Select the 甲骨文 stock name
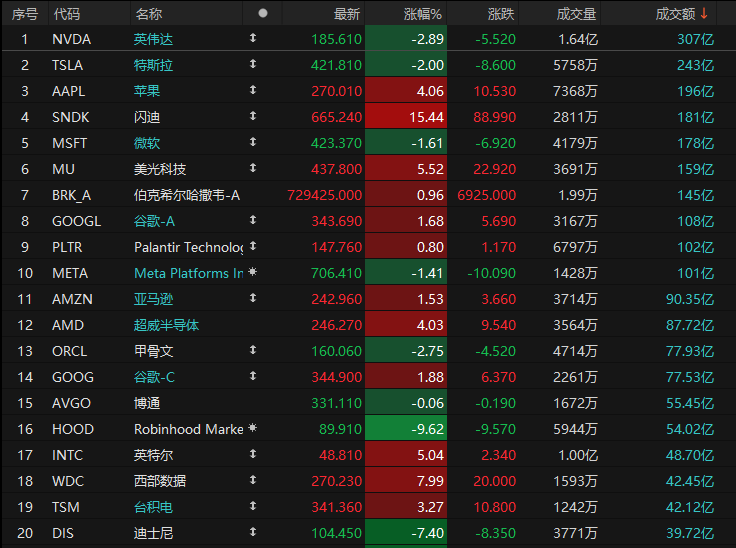The image size is (736, 548). point(153,351)
